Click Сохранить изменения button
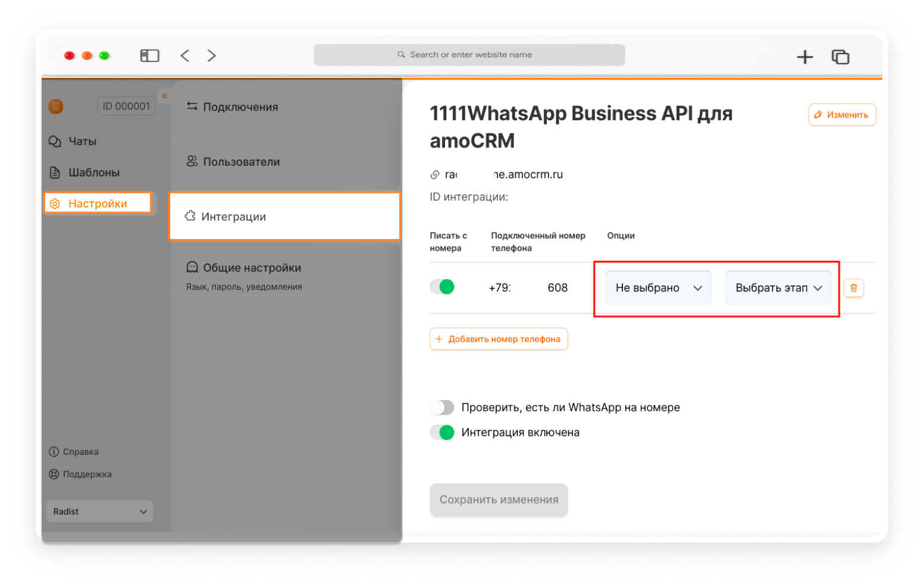The width and height of the screenshot is (924, 585). (x=499, y=500)
